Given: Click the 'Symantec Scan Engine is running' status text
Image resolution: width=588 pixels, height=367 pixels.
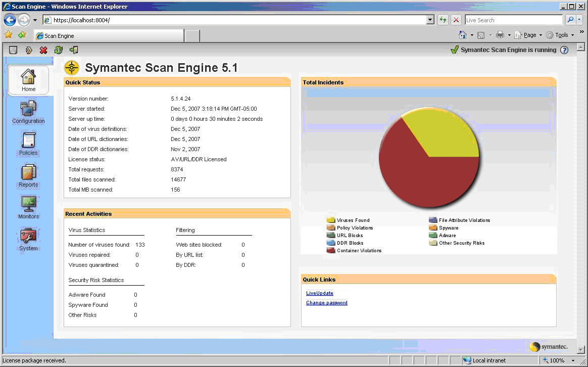Looking at the screenshot, I should click(509, 50).
